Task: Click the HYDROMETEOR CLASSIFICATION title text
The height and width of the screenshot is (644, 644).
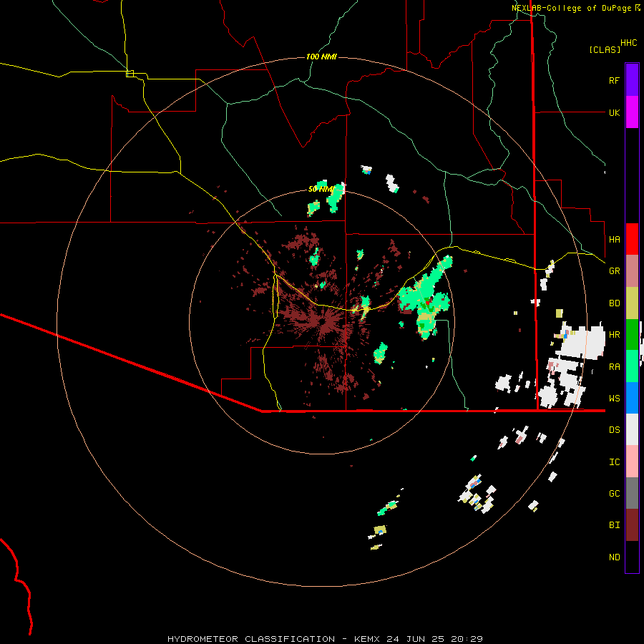Action: tap(251, 639)
